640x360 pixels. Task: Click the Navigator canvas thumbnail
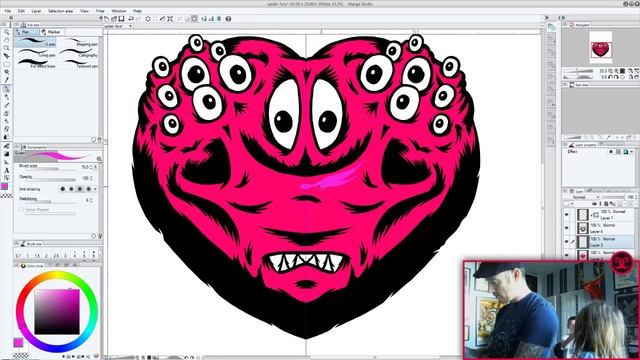(x=600, y=47)
